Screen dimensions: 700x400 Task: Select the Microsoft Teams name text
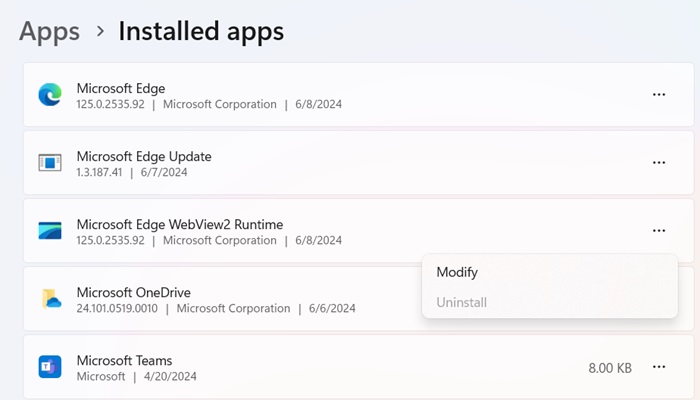point(125,361)
